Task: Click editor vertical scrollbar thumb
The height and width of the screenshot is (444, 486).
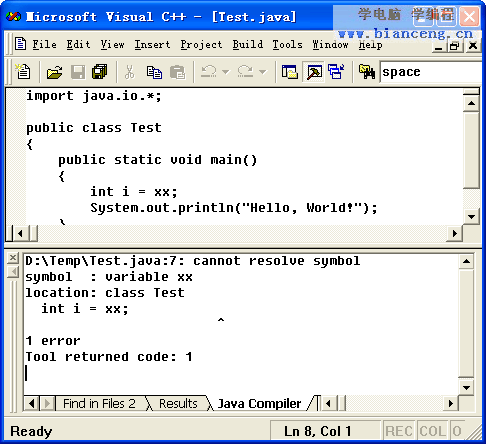Action: [x=471, y=151]
